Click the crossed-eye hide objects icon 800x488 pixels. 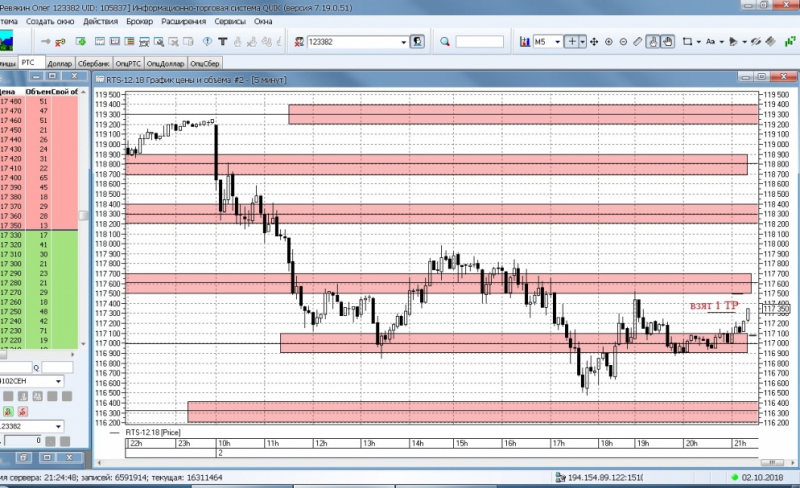click(756, 42)
